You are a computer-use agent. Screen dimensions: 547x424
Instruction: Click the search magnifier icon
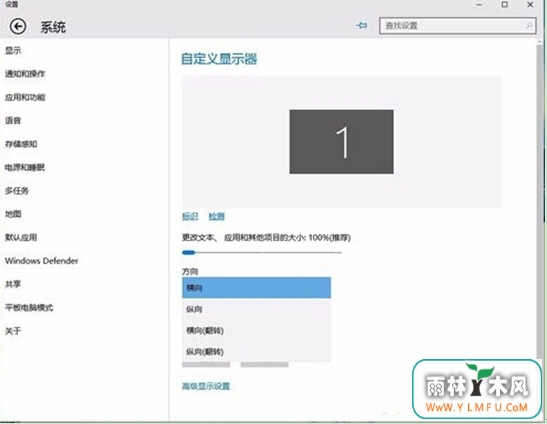[x=529, y=25]
